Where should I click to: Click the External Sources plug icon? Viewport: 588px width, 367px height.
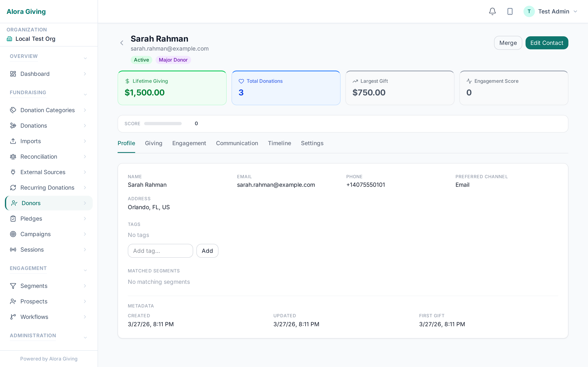tap(13, 172)
